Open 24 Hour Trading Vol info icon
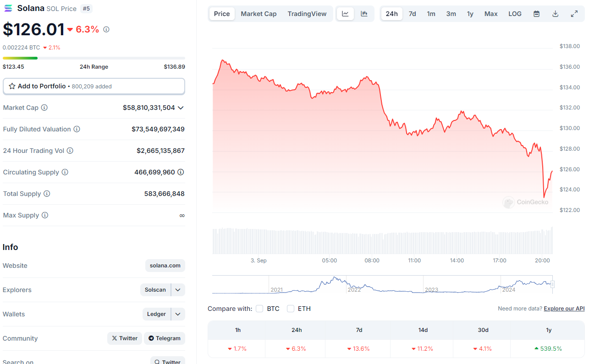 70,151
